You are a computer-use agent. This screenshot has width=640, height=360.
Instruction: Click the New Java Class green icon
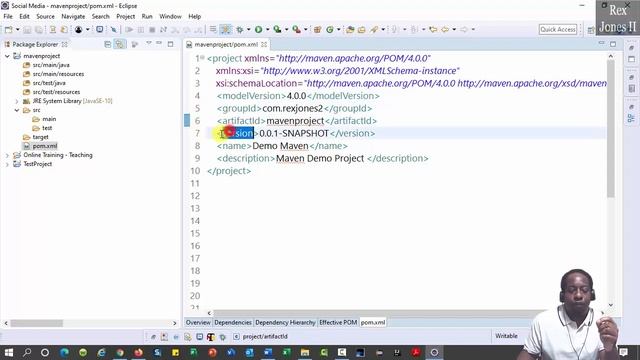(x=330, y=29)
